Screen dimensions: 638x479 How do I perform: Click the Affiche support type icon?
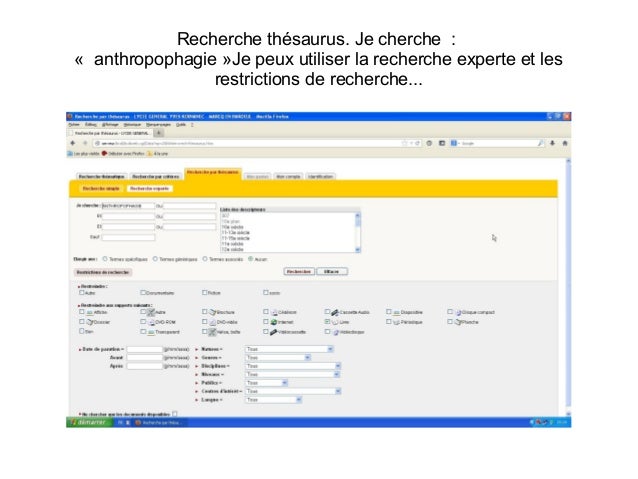pyautogui.click(x=90, y=313)
